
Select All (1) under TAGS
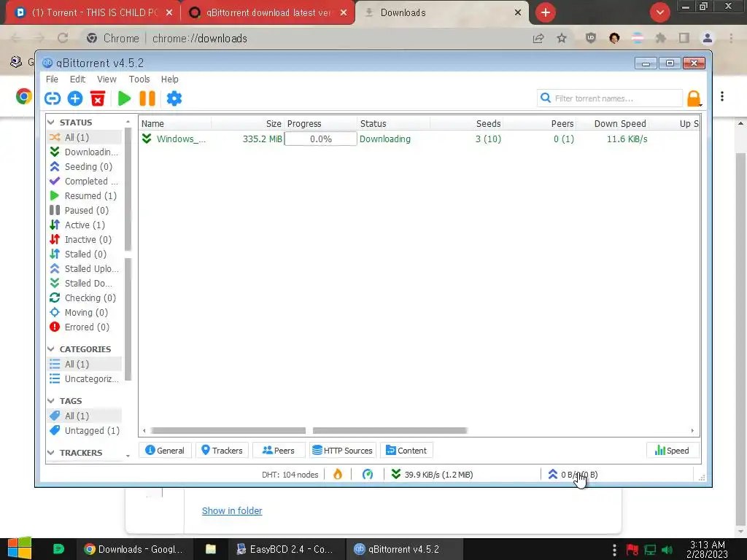(x=85, y=416)
